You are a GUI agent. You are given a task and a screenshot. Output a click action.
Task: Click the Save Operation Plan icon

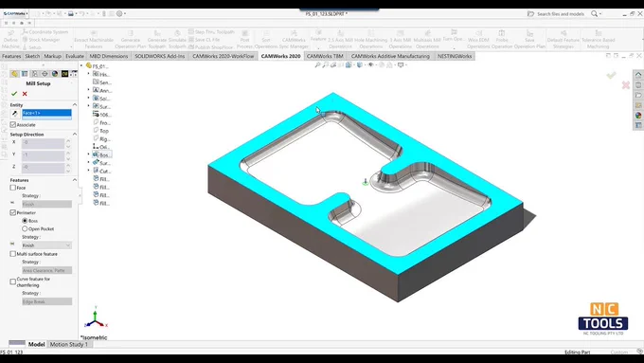click(529, 40)
